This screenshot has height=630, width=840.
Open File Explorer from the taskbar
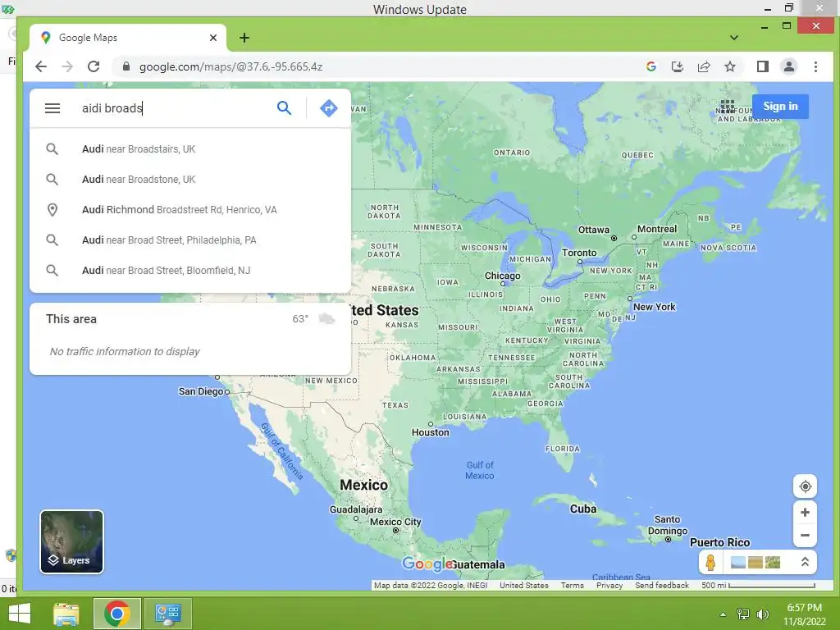pyautogui.click(x=66, y=614)
